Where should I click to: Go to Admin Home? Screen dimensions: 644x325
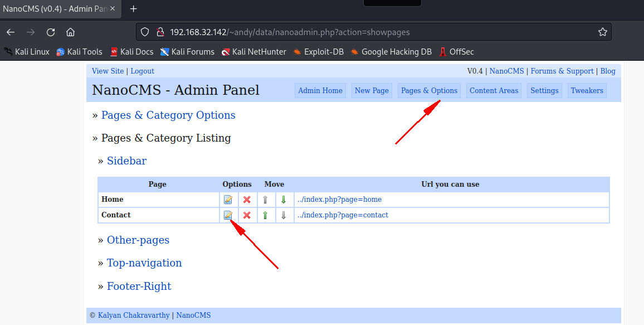point(320,91)
